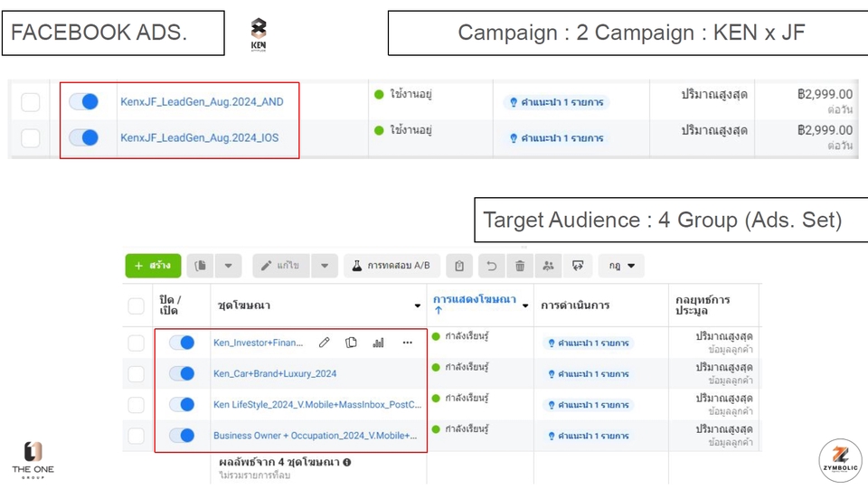Toggle off the KenxJF_LeadGen_Aug.2024_AND campaign

point(83,102)
